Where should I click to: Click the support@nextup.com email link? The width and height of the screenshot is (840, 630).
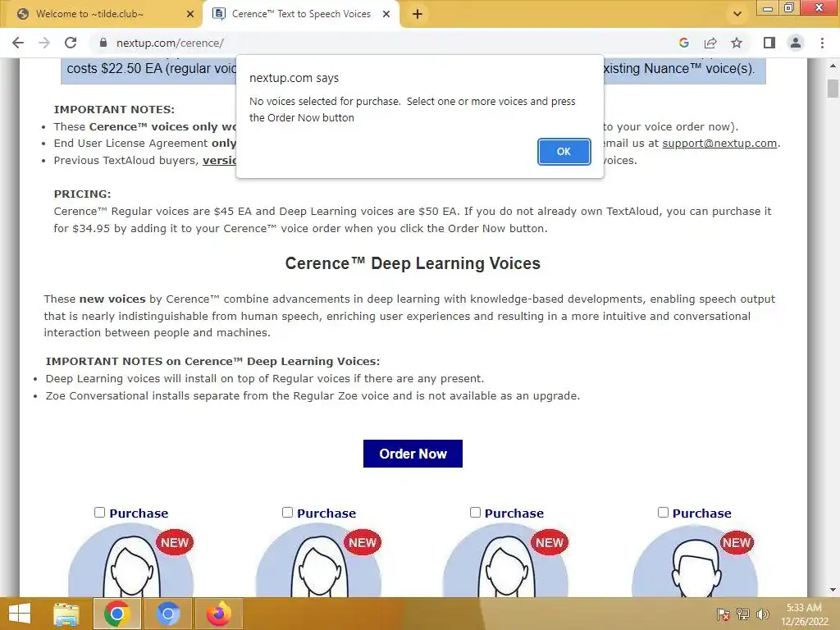tap(719, 143)
